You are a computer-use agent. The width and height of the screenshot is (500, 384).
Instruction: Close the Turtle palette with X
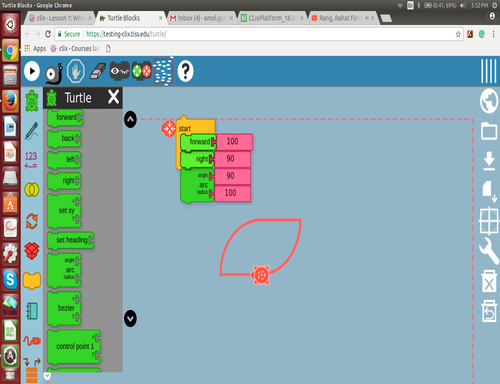[114, 97]
